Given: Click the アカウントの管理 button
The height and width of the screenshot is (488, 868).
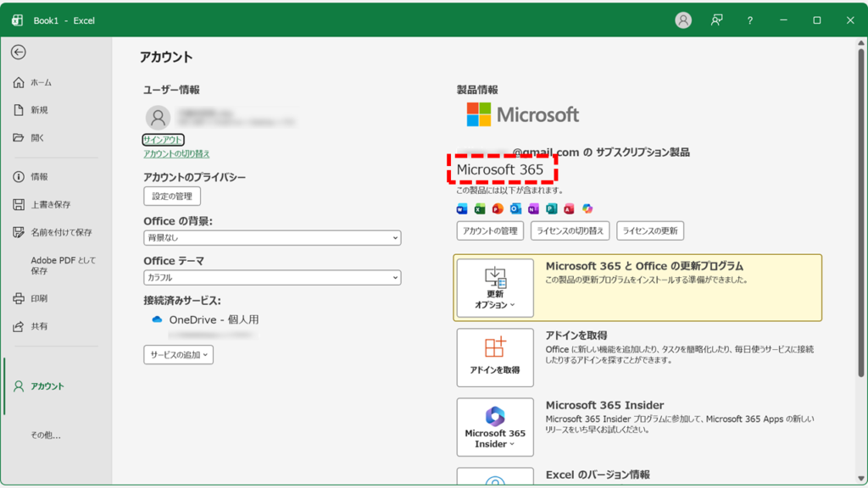Looking at the screenshot, I should click(x=490, y=230).
